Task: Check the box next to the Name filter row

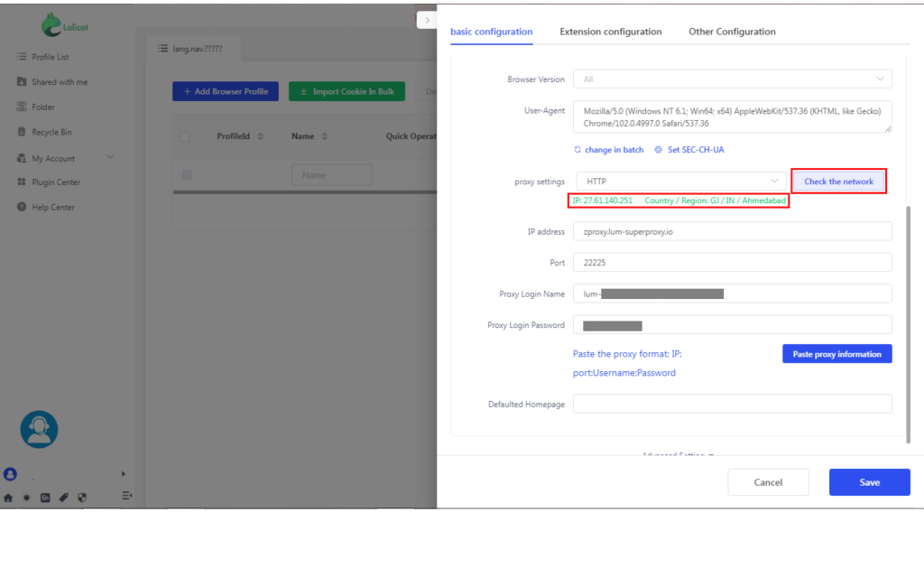Action: [x=187, y=174]
